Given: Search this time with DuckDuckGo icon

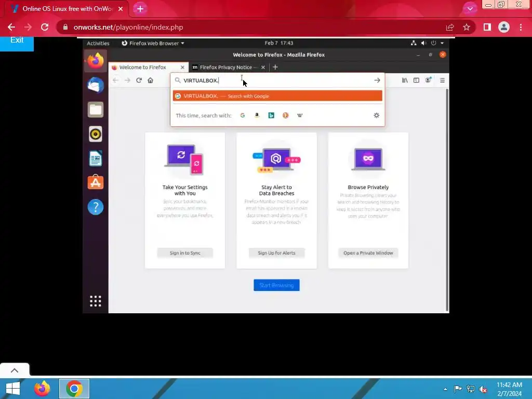Looking at the screenshot, I should [285, 115].
